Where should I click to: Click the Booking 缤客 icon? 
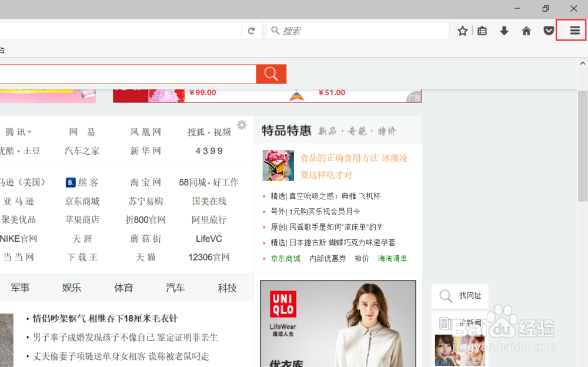point(71,182)
